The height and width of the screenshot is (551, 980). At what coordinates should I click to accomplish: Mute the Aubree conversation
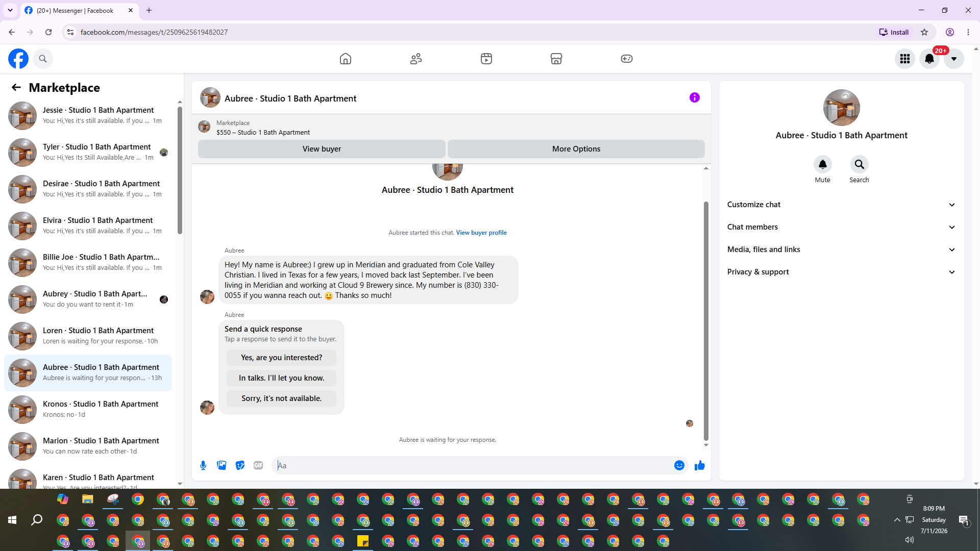[x=823, y=164]
